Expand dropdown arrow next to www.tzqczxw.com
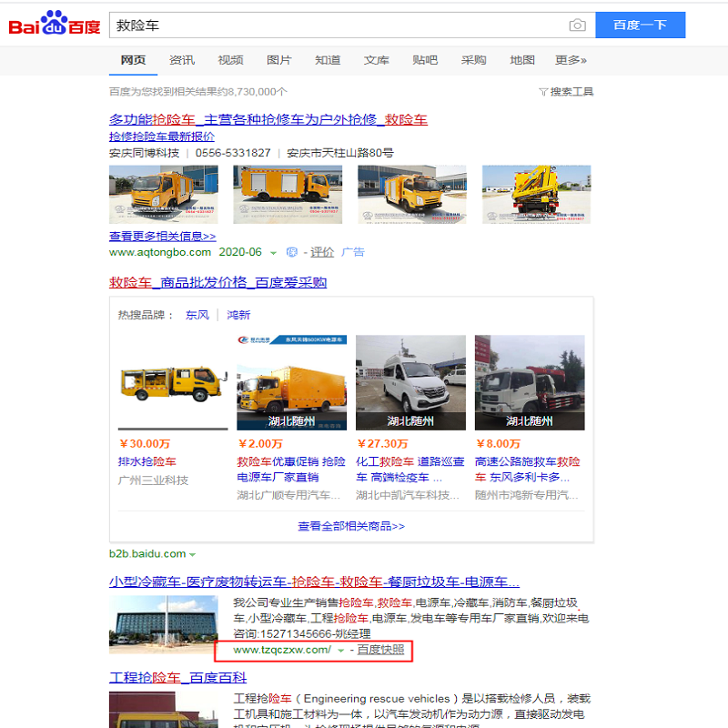 (340, 651)
